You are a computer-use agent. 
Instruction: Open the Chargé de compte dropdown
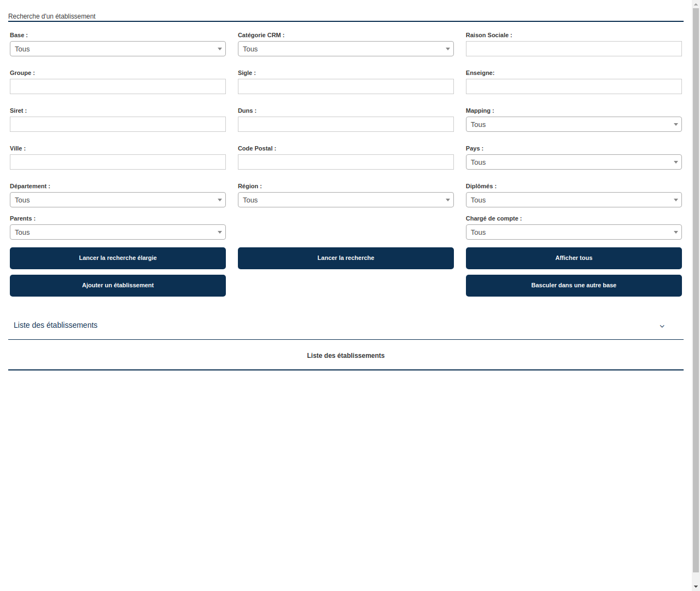pos(574,232)
